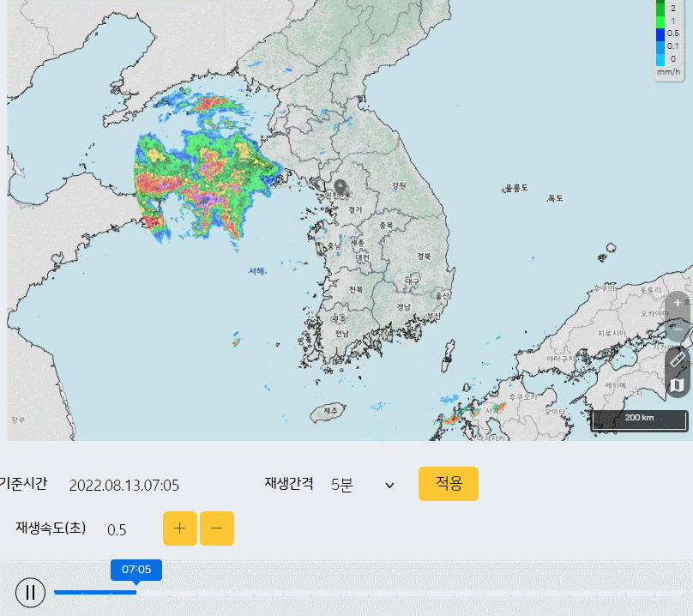Click the 경기 province label

(355, 209)
